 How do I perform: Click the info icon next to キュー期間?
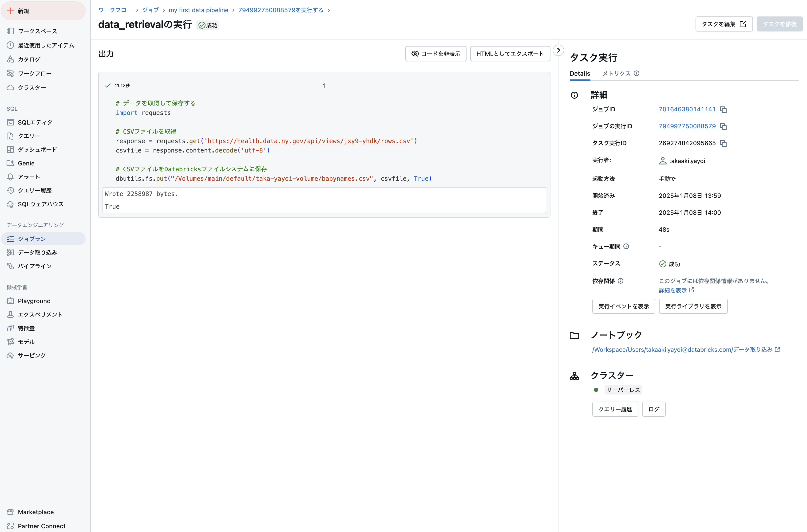point(626,246)
